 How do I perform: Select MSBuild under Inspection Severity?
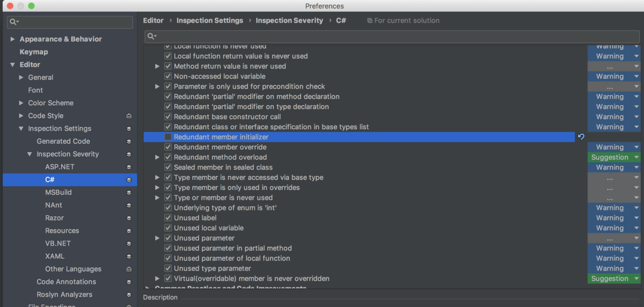[58, 192]
